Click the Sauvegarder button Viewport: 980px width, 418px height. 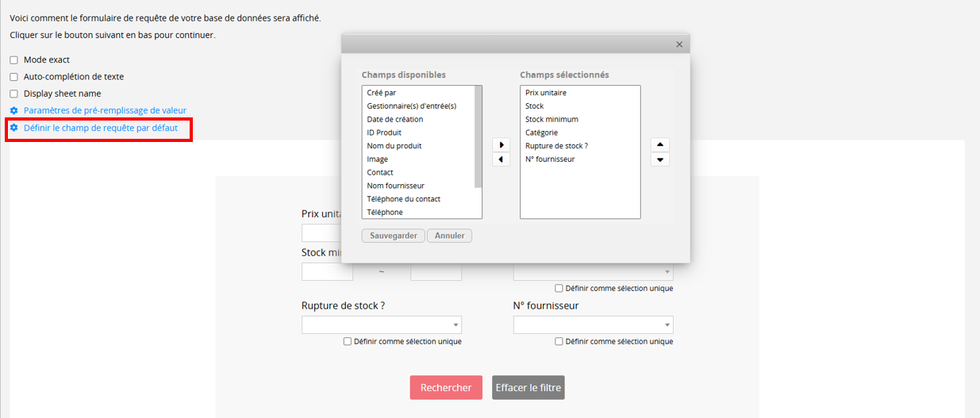pyautogui.click(x=394, y=236)
